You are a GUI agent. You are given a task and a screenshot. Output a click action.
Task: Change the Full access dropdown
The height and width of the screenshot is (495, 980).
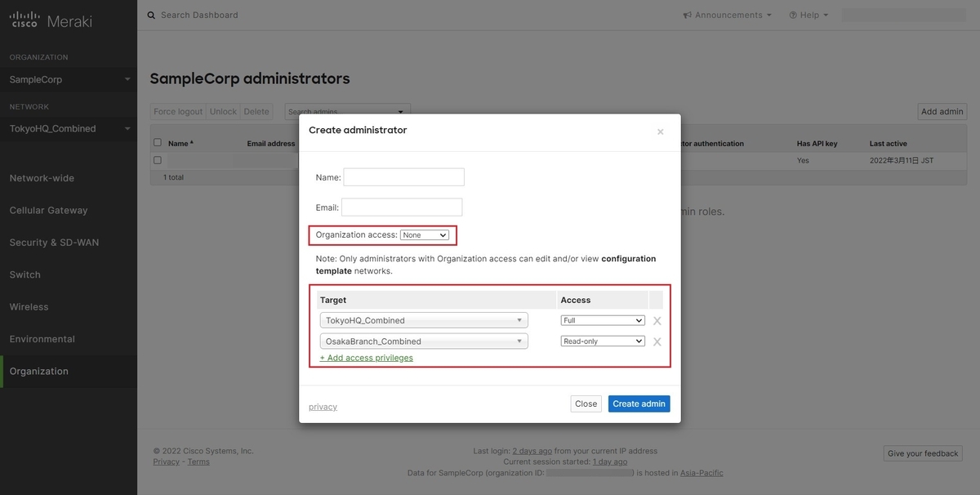click(603, 320)
